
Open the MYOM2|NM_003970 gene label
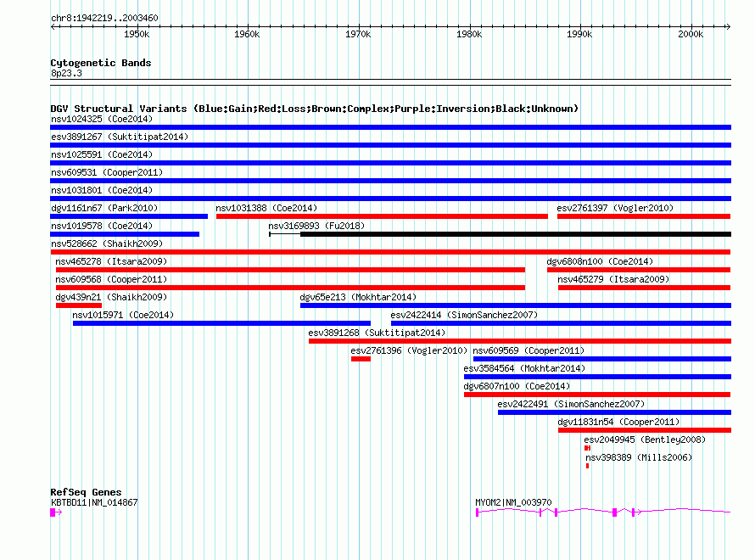[513, 502]
